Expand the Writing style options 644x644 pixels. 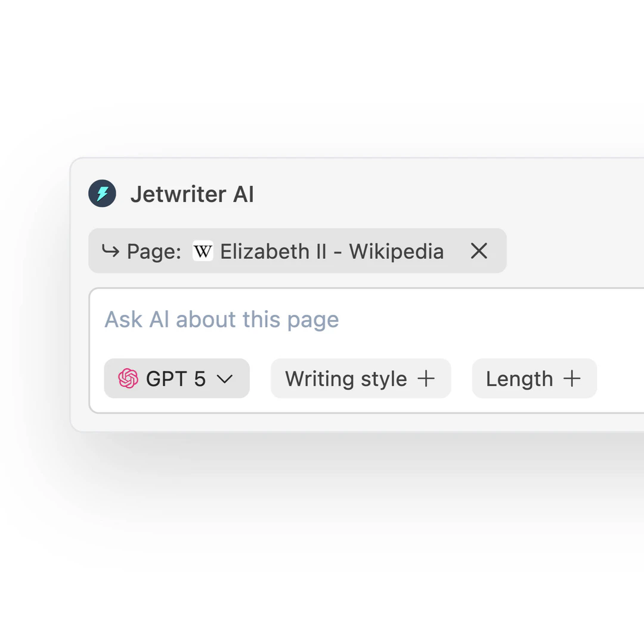tap(361, 378)
